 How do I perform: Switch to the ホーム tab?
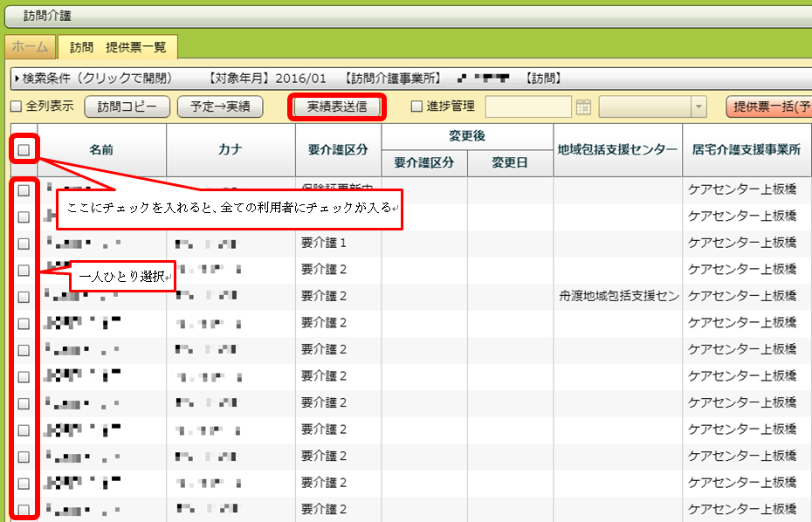click(x=31, y=47)
